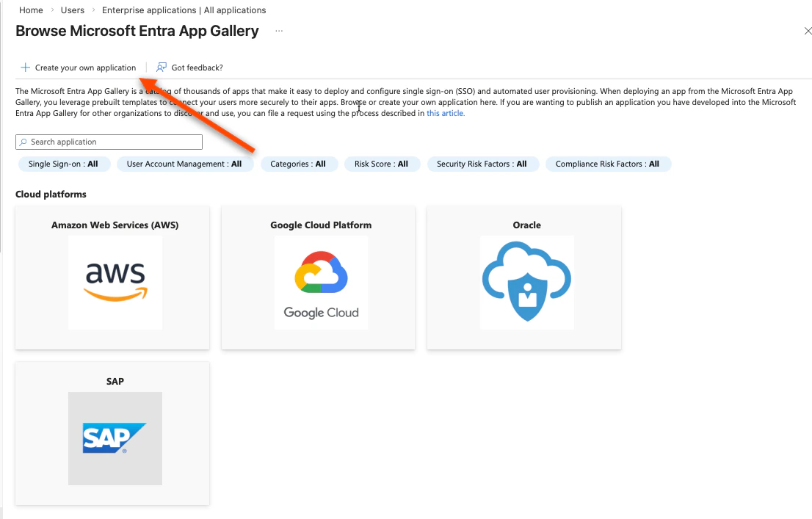Open the Oracle cloud shield logo
812x519 pixels.
[x=526, y=283]
